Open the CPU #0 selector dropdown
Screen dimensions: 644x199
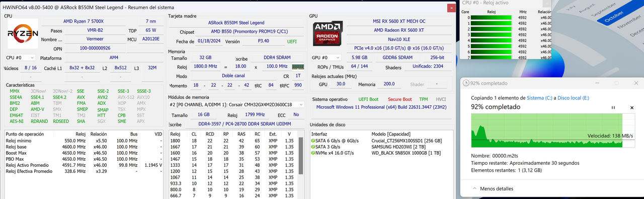[x=20, y=58]
